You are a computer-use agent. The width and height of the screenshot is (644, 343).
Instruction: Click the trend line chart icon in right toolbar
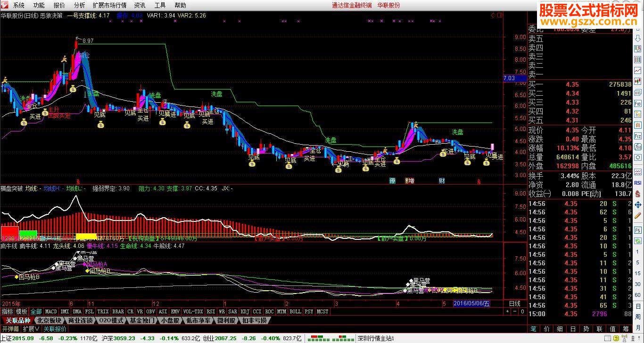pyautogui.click(x=637, y=70)
